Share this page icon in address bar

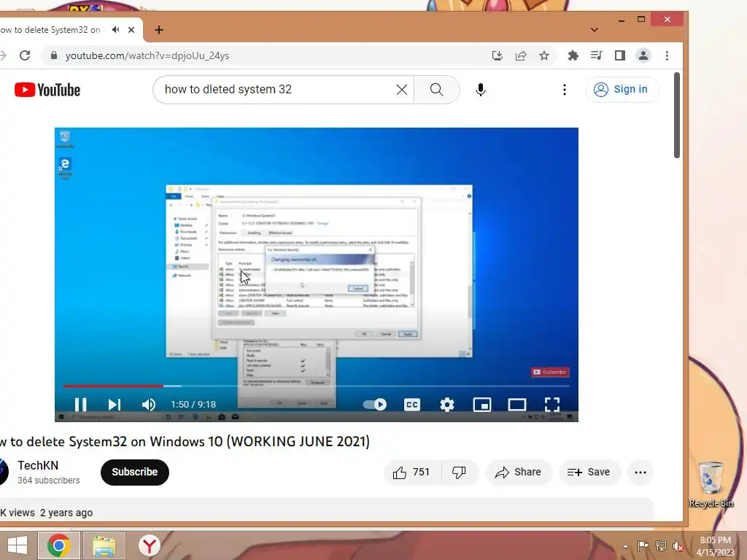(521, 55)
